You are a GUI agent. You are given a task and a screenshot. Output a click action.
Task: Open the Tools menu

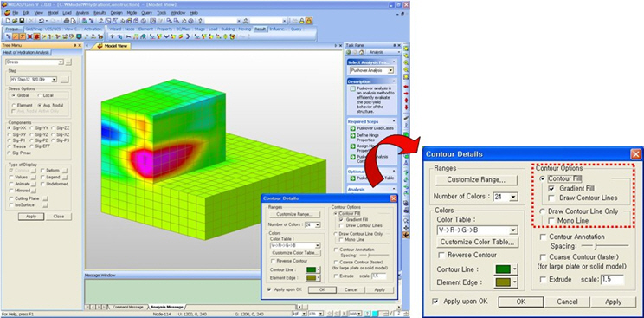tap(161, 13)
